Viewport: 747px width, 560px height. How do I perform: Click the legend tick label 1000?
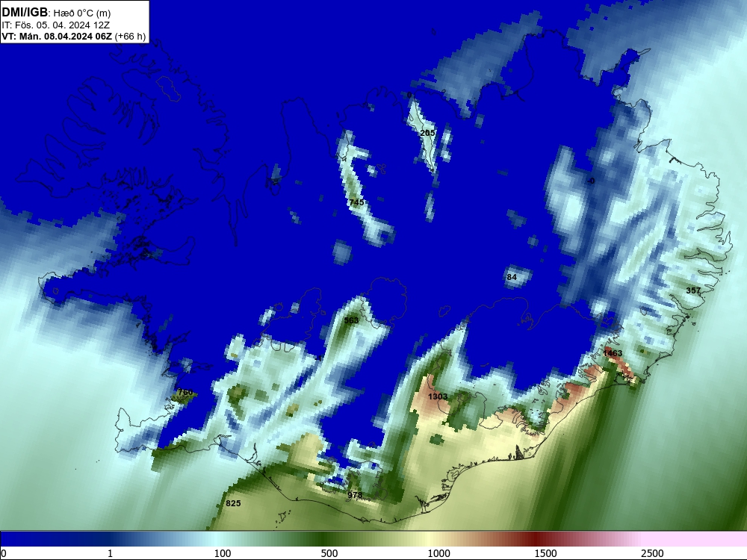(x=438, y=553)
